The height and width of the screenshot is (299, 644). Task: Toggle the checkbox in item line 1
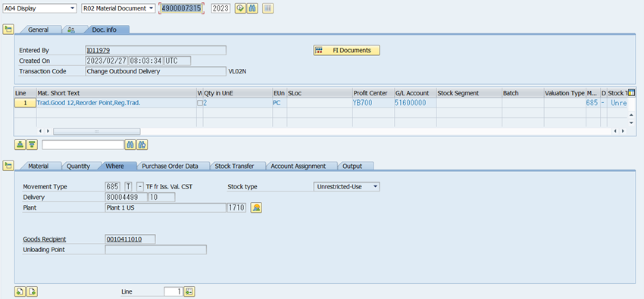(x=200, y=104)
